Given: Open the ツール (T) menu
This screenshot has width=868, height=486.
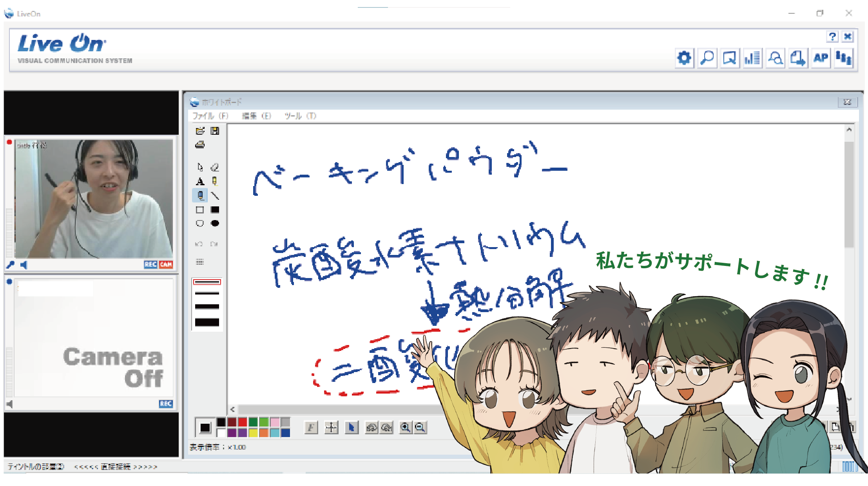Looking at the screenshot, I should coord(300,116).
